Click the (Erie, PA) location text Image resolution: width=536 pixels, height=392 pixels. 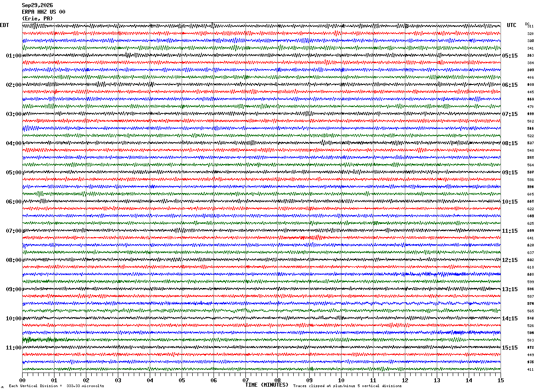pyautogui.click(x=37, y=19)
